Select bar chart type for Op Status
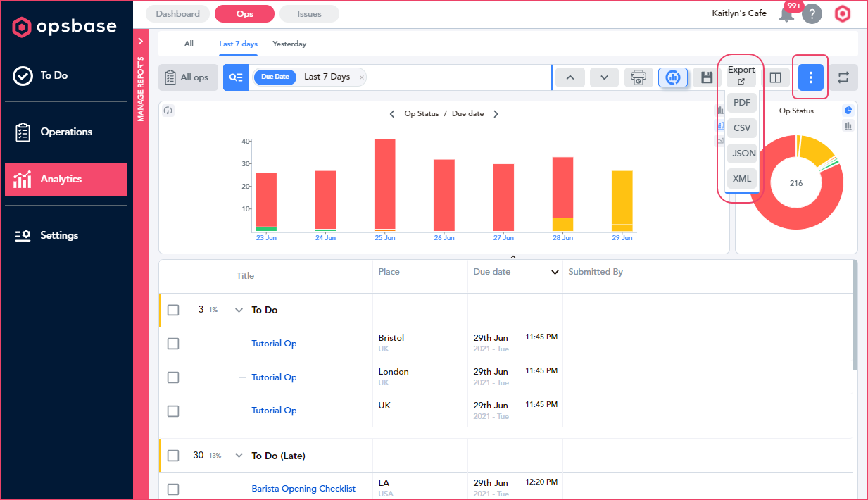This screenshot has width=868, height=500. [x=848, y=125]
